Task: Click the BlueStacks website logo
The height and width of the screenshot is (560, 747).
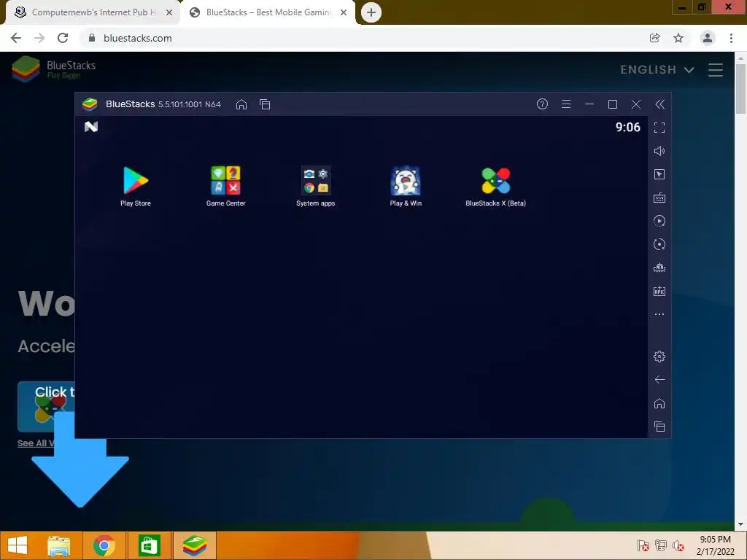Action: pos(53,69)
